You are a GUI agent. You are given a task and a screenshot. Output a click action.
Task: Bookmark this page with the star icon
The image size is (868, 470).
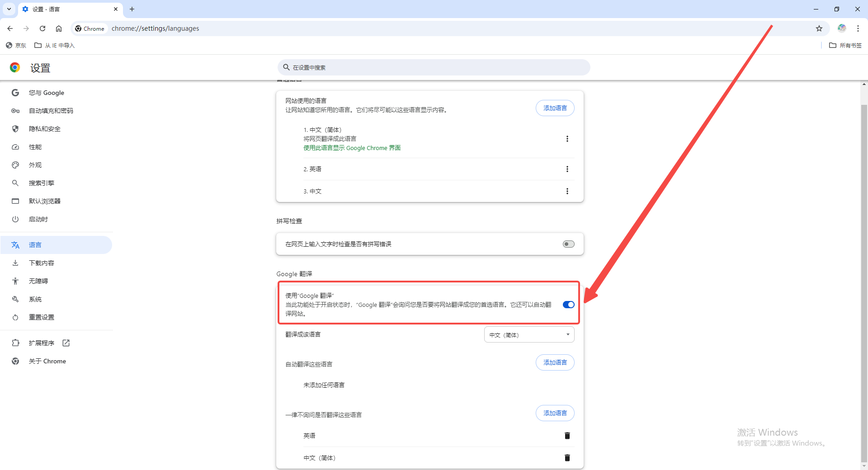click(x=819, y=28)
